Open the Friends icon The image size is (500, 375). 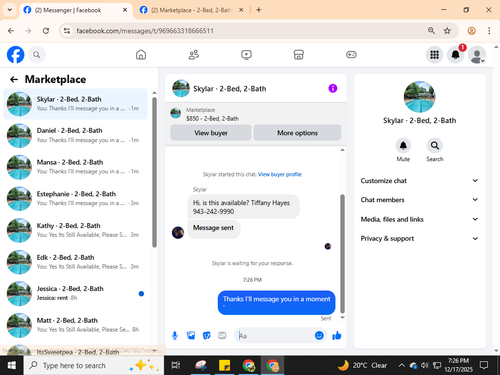pyautogui.click(x=194, y=55)
